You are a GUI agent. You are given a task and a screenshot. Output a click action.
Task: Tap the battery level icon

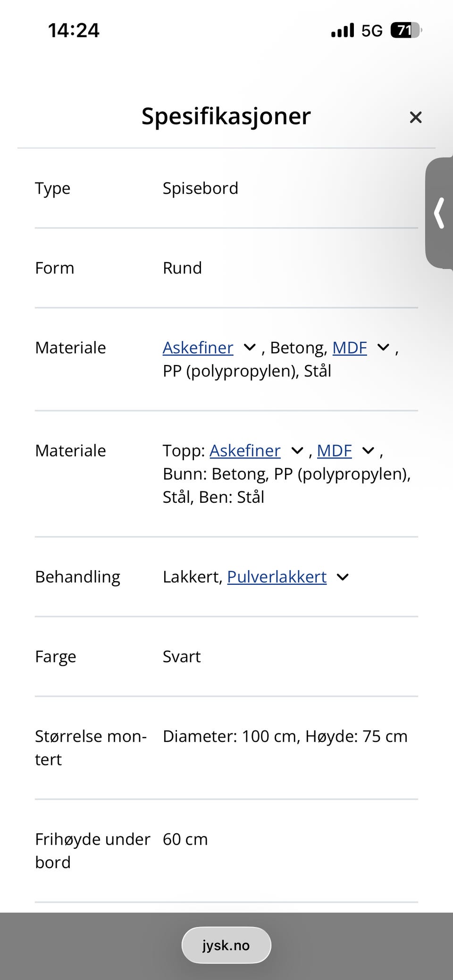[x=406, y=30]
